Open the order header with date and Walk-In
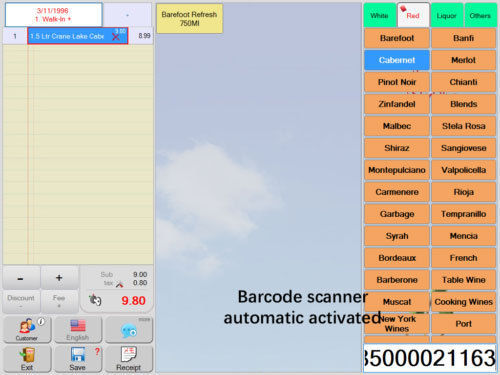This screenshot has height=375, width=500. (53, 15)
